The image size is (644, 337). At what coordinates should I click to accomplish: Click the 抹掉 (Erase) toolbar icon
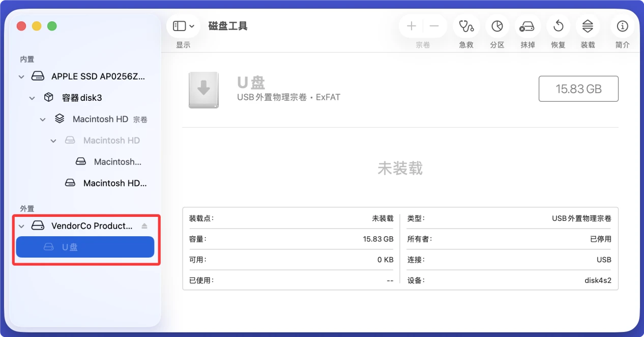(x=528, y=26)
